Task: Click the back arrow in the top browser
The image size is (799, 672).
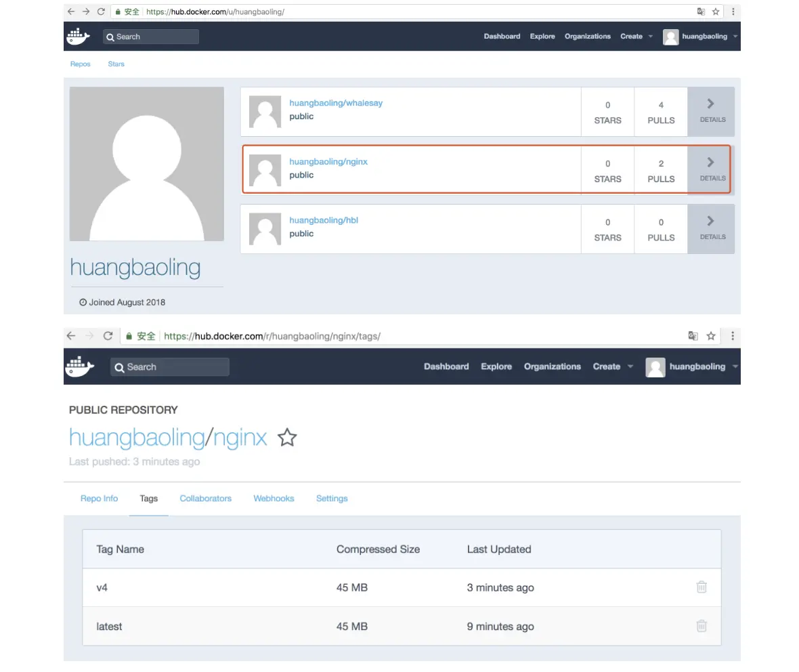Action: tap(71, 12)
